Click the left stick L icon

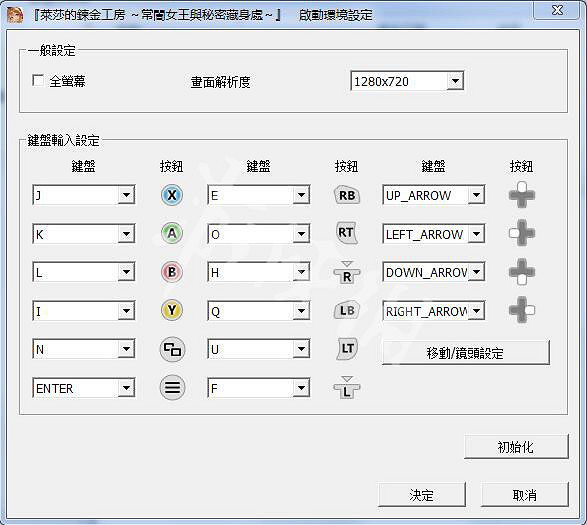click(347, 388)
